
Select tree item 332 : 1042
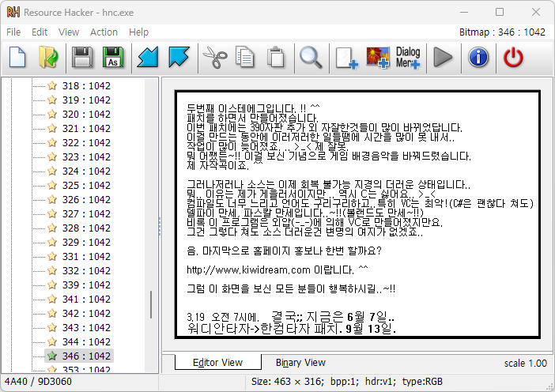pyautogui.click(x=86, y=270)
